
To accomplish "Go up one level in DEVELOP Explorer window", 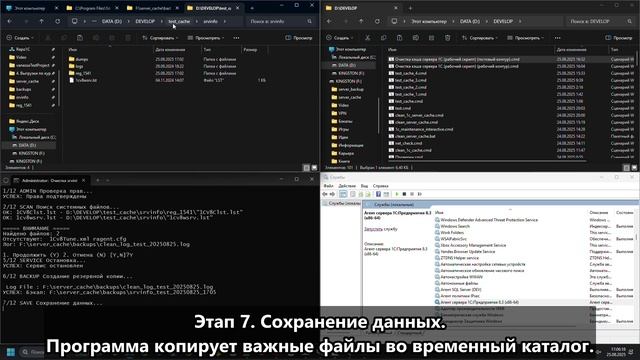I will (361, 21).
